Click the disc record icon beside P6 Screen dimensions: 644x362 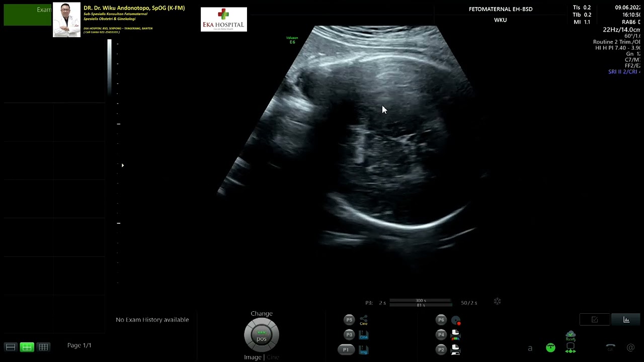[x=456, y=320]
